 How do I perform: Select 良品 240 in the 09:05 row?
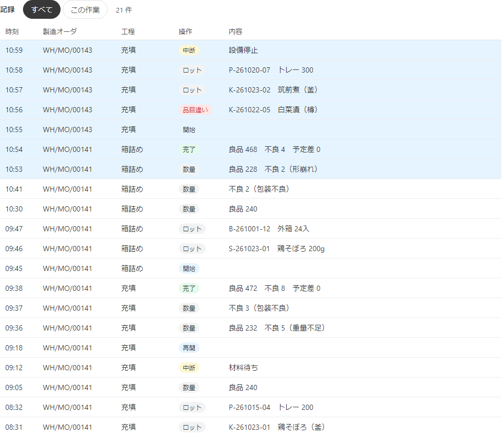click(x=243, y=387)
